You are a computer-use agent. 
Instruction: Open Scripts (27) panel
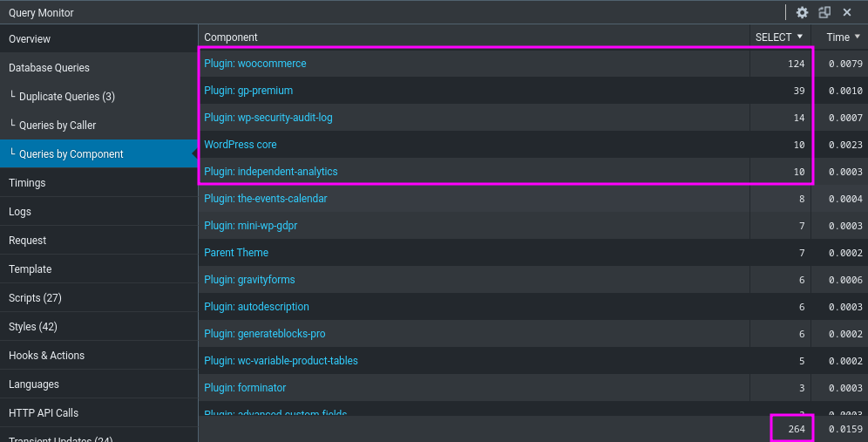98,298
